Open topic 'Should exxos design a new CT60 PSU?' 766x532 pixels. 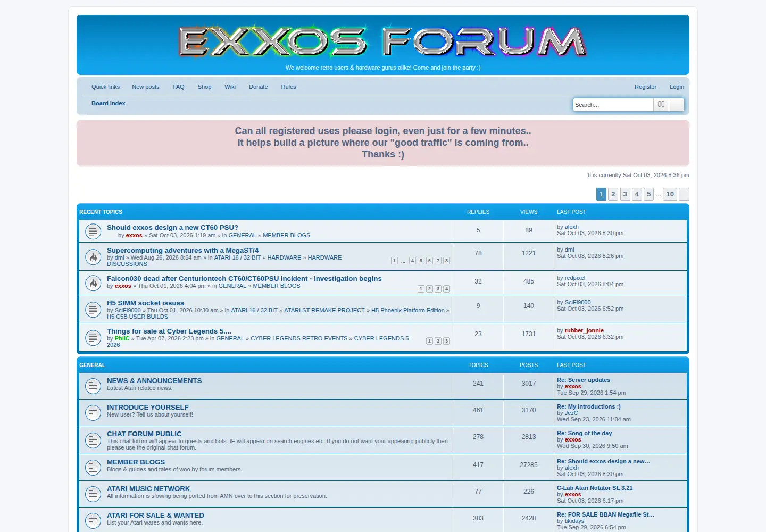pos(172,227)
